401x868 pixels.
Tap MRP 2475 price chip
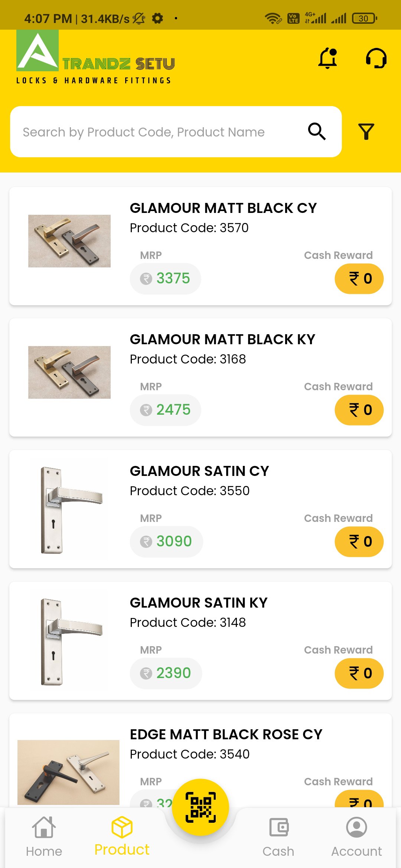(165, 410)
